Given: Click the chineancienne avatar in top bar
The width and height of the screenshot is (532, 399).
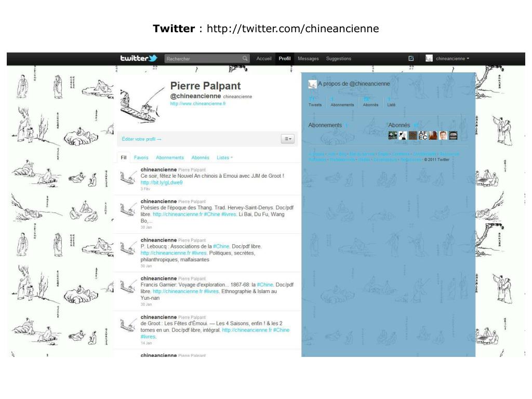Looking at the screenshot, I should (429, 58).
